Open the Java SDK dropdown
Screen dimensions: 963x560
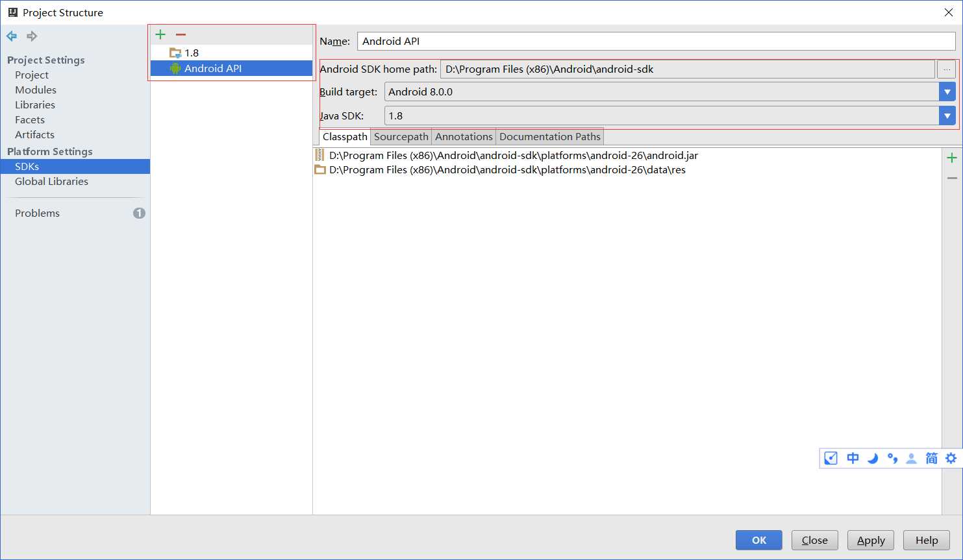point(947,116)
